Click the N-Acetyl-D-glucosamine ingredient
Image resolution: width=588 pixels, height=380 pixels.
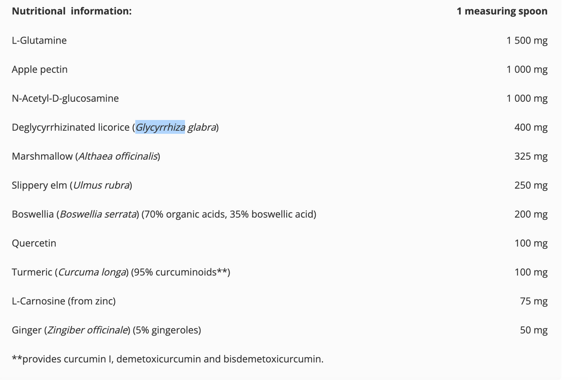[65, 98]
